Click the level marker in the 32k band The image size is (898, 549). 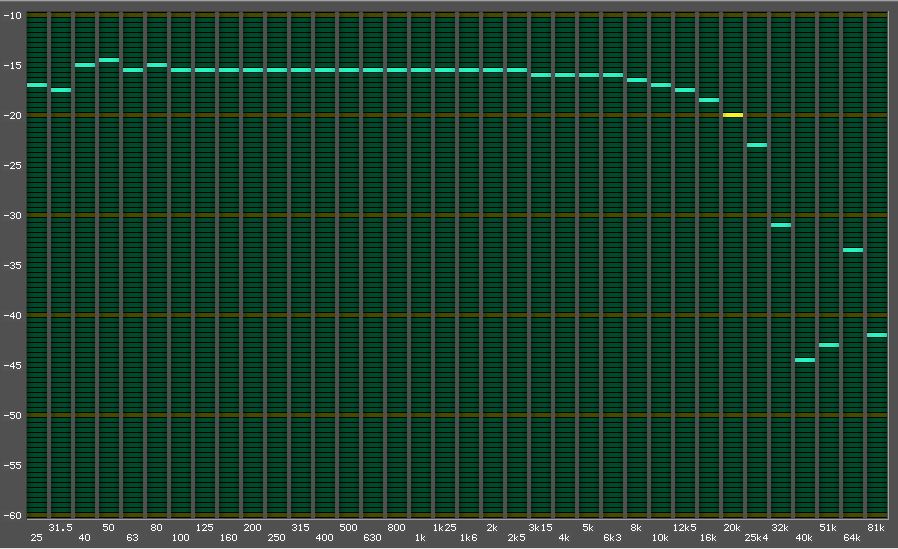781,225
